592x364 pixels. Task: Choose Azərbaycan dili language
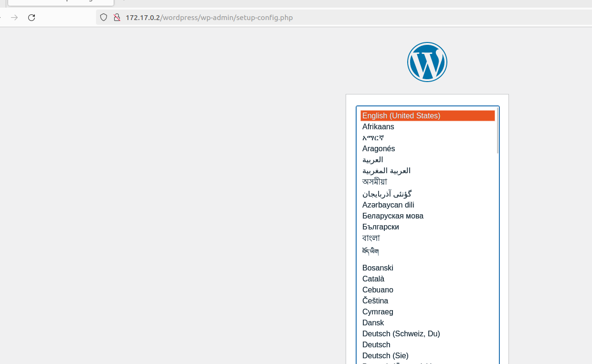(x=427, y=205)
